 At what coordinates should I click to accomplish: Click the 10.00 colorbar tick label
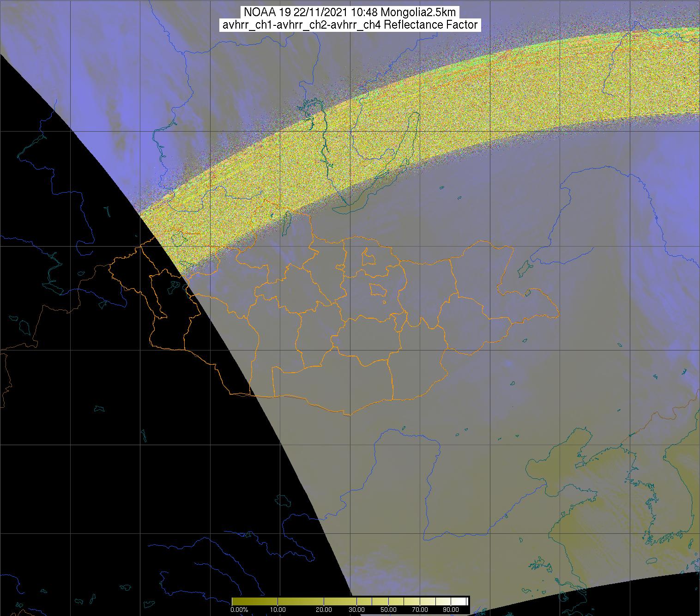278,610
